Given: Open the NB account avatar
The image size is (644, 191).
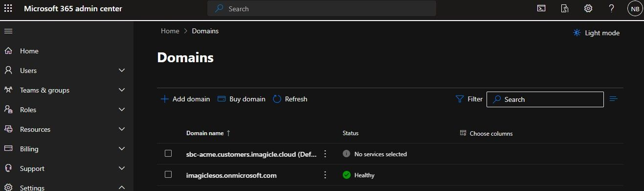Looking at the screenshot, I should 635,8.
